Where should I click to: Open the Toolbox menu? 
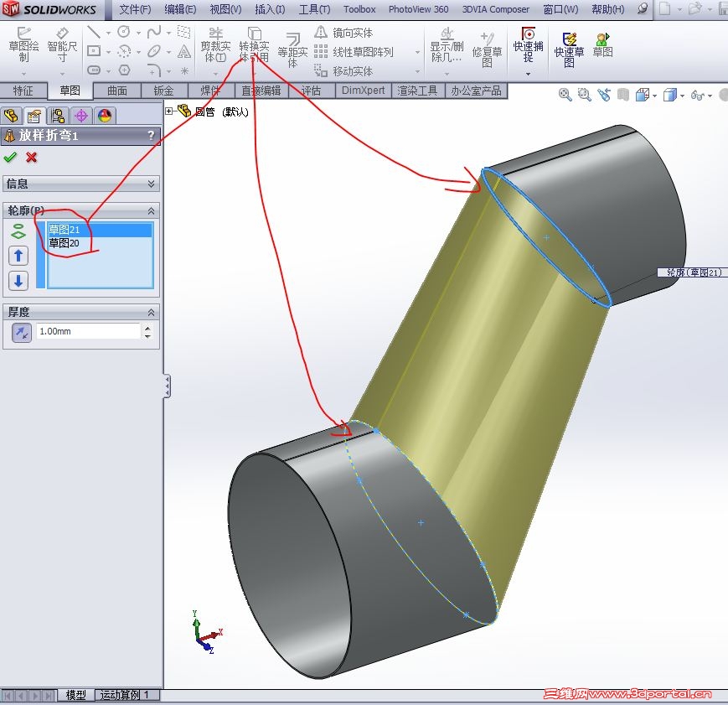coord(359,9)
